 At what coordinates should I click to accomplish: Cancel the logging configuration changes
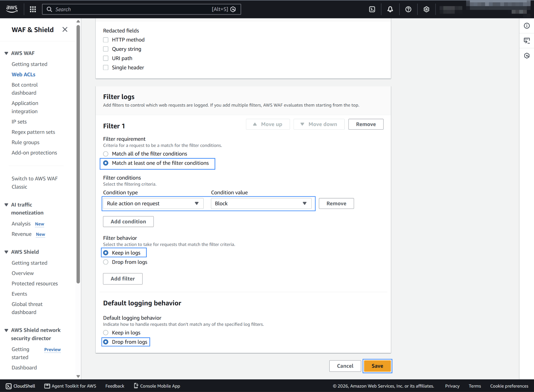(x=345, y=366)
